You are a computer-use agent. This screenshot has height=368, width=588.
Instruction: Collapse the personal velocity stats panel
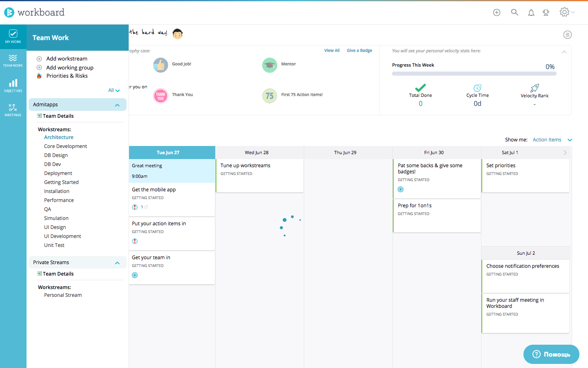(564, 52)
